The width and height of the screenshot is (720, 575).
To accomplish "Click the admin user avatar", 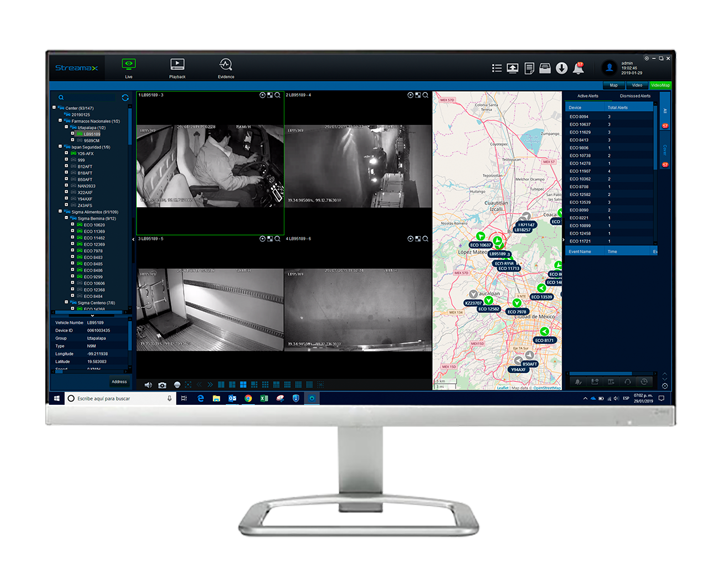I will pos(609,68).
